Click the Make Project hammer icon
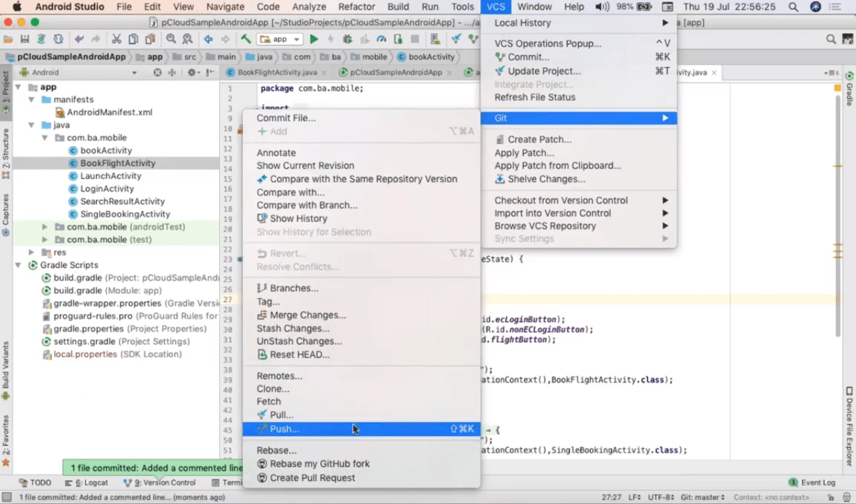856x504 pixels. (x=246, y=39)
